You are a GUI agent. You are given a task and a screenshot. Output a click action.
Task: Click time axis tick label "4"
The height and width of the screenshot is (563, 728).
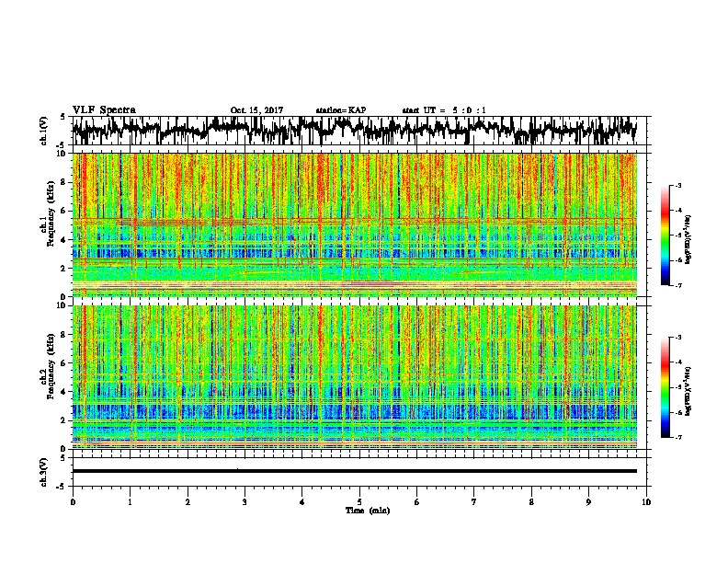(x=302, y=502)
